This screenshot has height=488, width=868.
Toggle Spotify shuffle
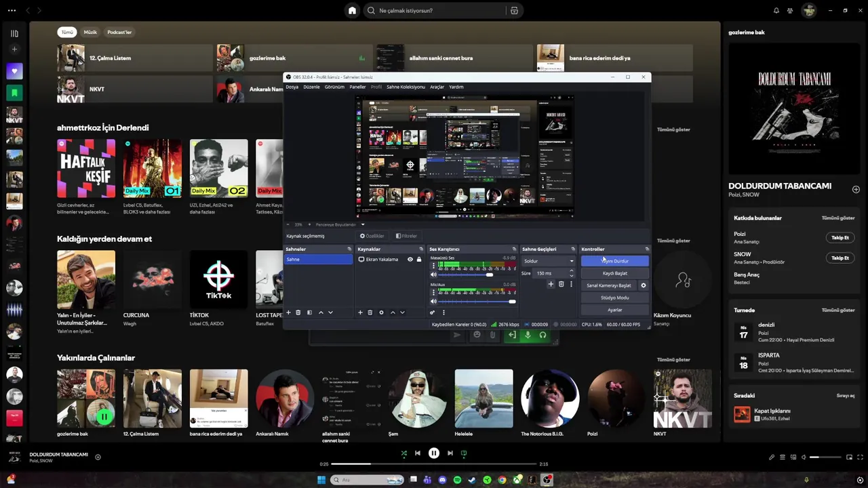403,453
